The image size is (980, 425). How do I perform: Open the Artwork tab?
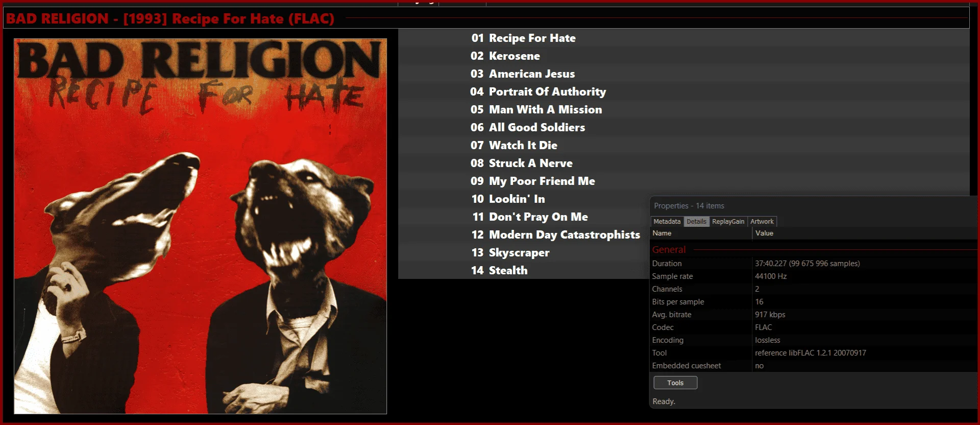click(x=762, y=221)
